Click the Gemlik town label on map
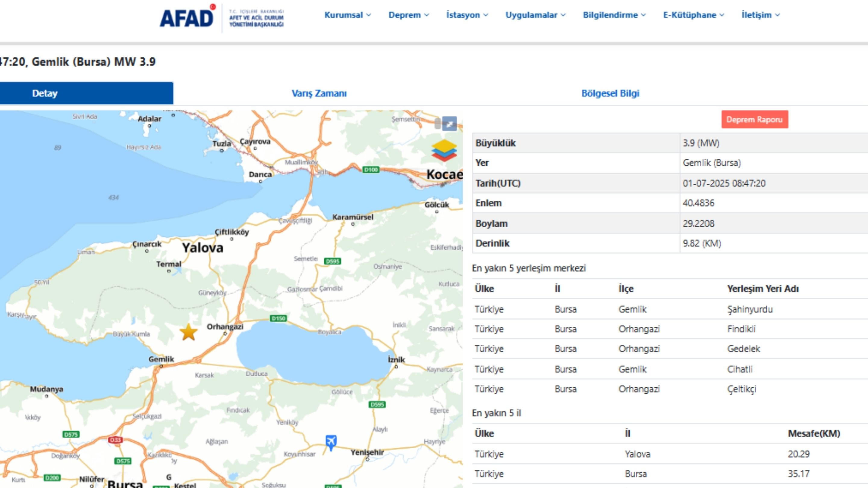The width and height of the screenshot is (868, 488). coord(161,359)
